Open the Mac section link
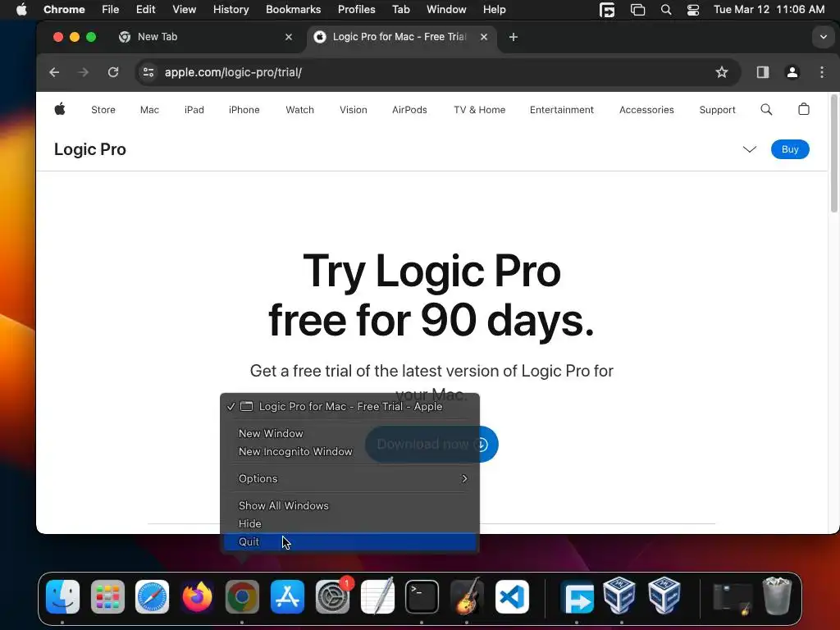840x630 pixels. coord(149,109)
